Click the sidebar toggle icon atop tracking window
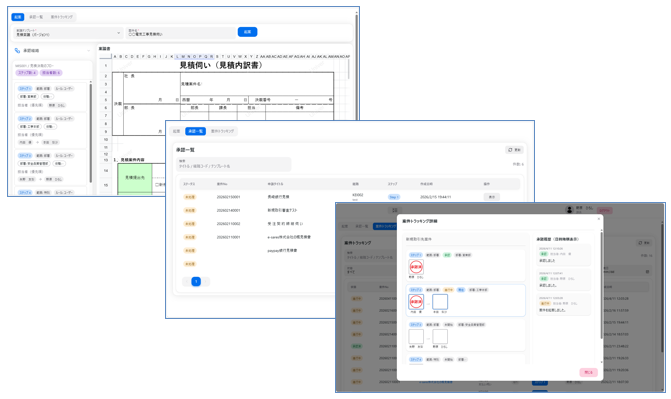The width and height of the screenshot is (671, 399). click(x=395, y=210)
